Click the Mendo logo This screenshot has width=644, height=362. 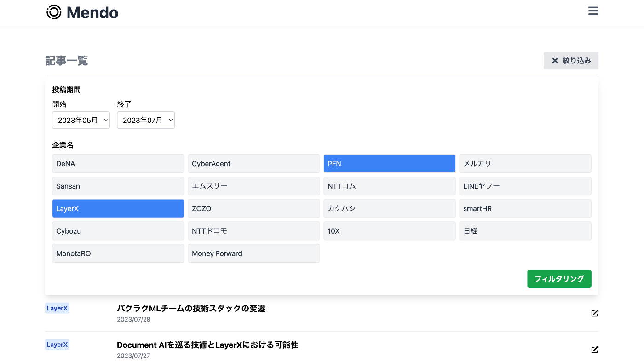click(82, 12)
